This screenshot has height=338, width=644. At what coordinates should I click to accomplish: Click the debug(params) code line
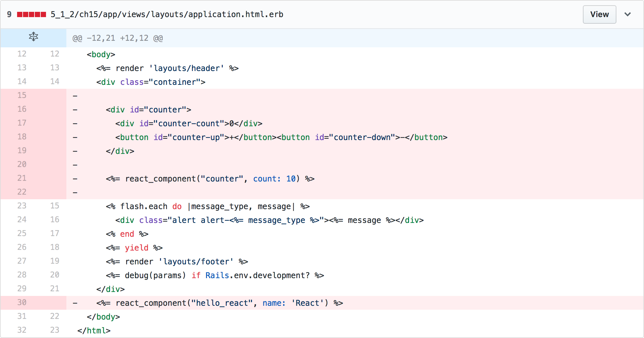pos(215,276)
